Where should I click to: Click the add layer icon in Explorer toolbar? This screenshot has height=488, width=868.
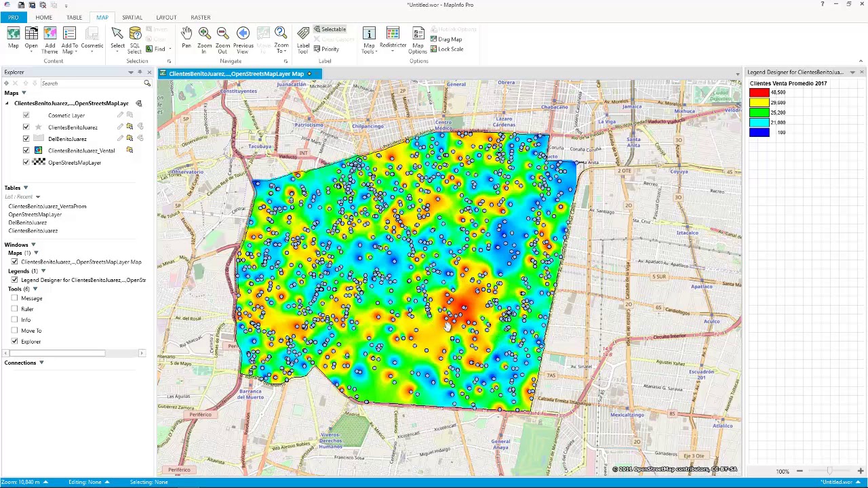click(6, 83)
